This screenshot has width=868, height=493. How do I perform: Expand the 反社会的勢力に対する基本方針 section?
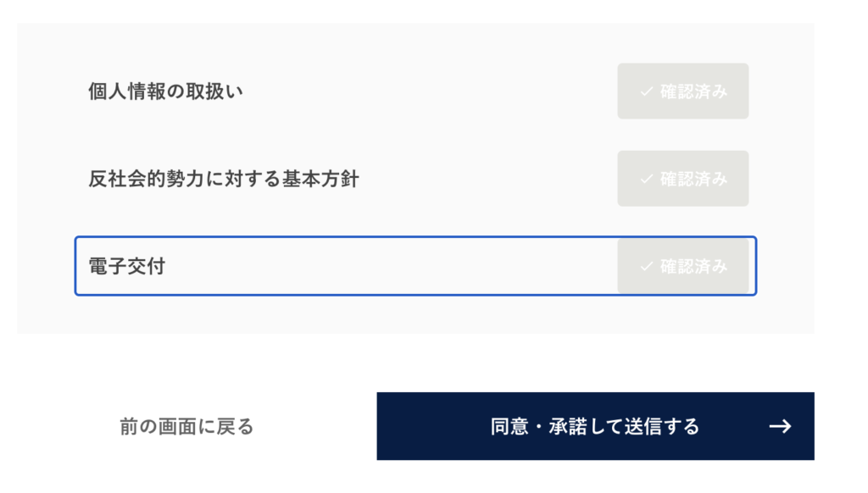click(466, 179)
